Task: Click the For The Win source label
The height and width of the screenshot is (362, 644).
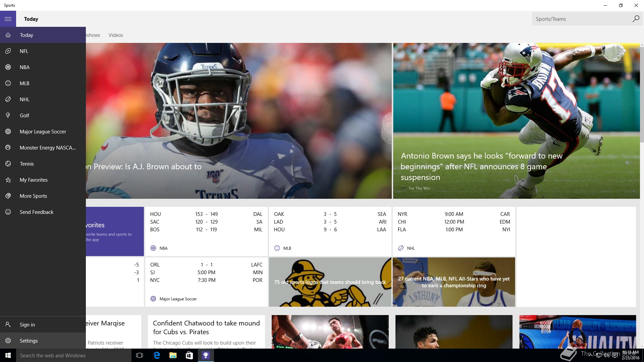Action: pyautogui.click(x=419, y=188)
